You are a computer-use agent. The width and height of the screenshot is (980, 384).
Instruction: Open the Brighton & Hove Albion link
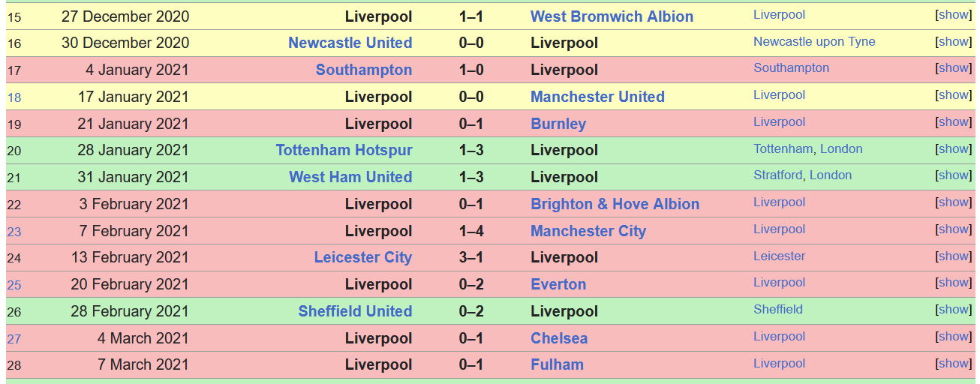(x=615, y=204)
